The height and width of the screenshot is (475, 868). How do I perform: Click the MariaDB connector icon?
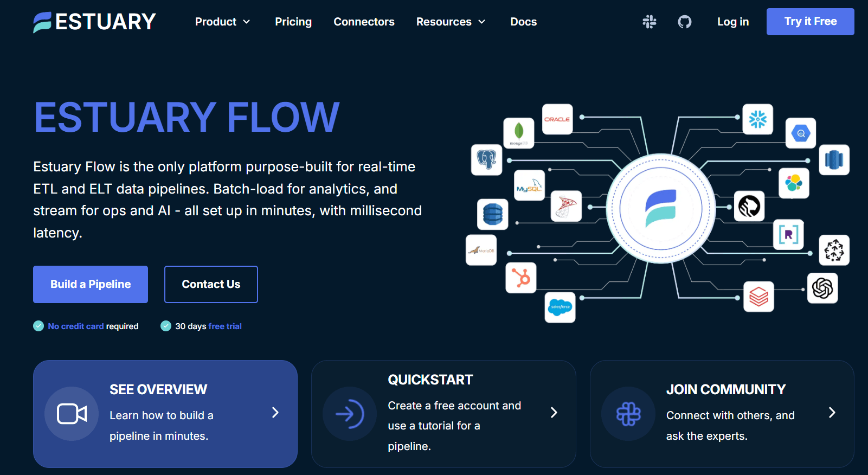pyautogui.click(x=481, y=250)
